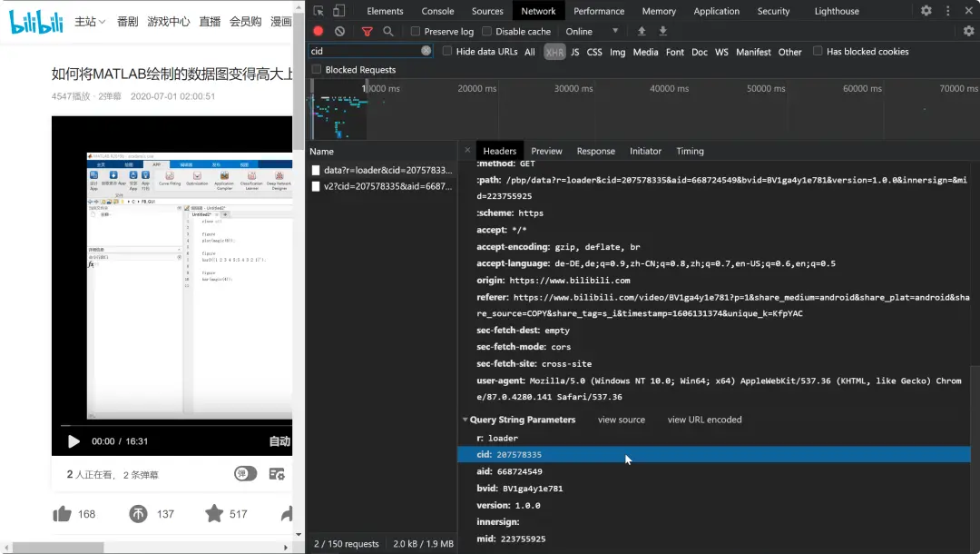Image resolution: width=980 pixels, height=554 pixels.
Task: Close the request details pane
Action: (x=467, y=150)
